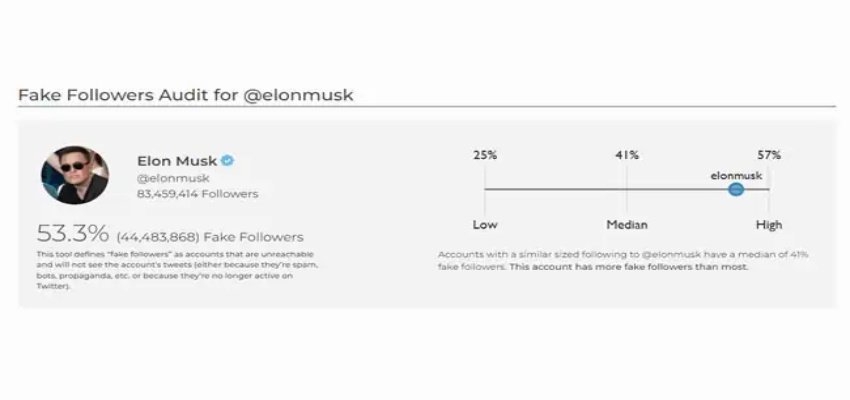Click the Fake Followers Audit heading
This screenshot has height=400, width=850.
coord(186,95)
